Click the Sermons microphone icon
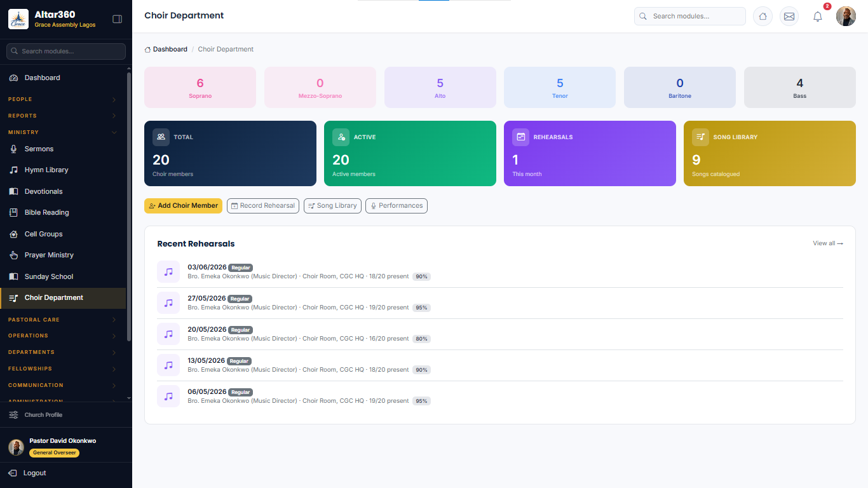The width and height of the screenshot is (868, 488). [x=13, y=149]
